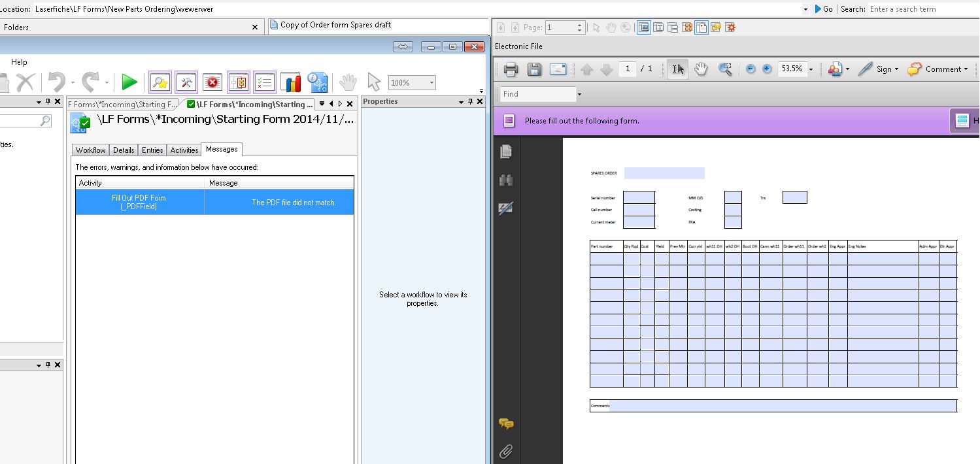Toggle the checklist pane button in workflow toolbar

[x=265, y=82]
